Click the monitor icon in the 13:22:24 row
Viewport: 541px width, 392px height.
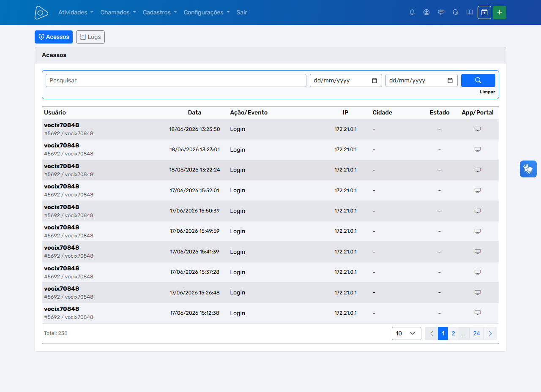[478, 170]
